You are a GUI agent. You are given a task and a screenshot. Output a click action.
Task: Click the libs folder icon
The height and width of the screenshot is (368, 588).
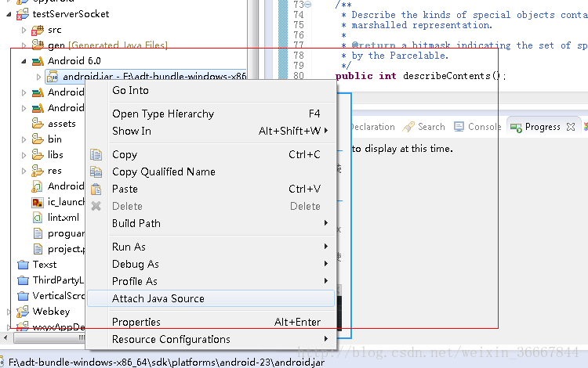37,154
